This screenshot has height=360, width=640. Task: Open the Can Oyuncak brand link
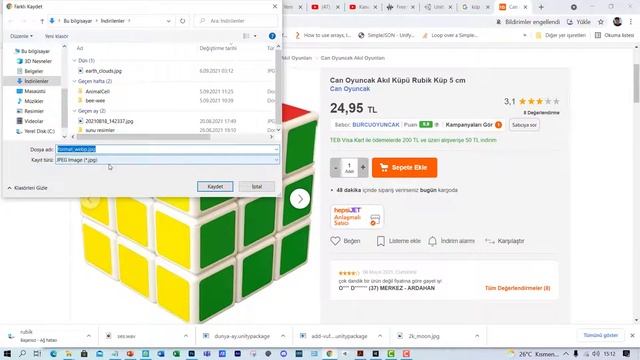click(350, 89)
